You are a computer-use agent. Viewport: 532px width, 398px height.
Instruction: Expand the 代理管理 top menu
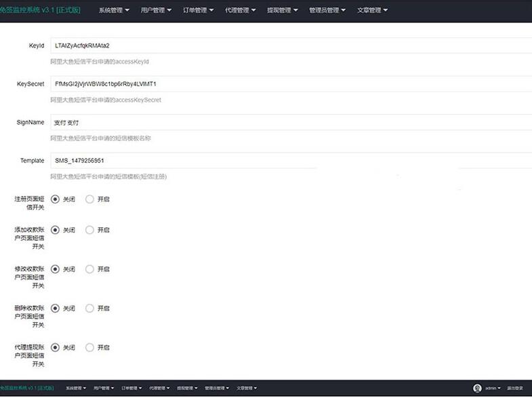coord(240,10)
